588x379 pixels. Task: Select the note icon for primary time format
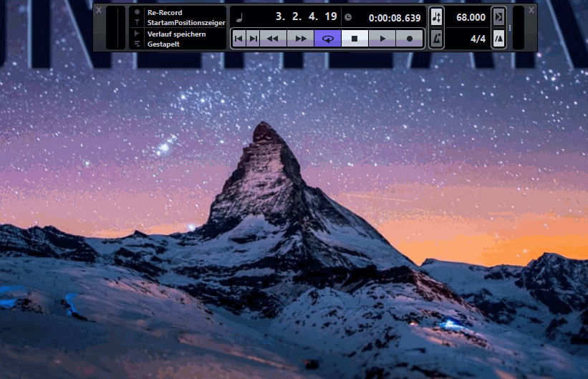(x=239, y=17)
